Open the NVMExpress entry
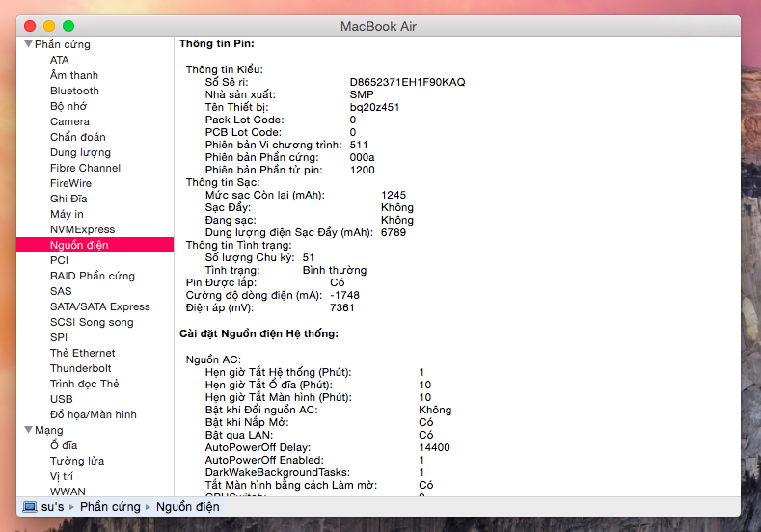This screenshot has height=532, width=761. [83, 229]
